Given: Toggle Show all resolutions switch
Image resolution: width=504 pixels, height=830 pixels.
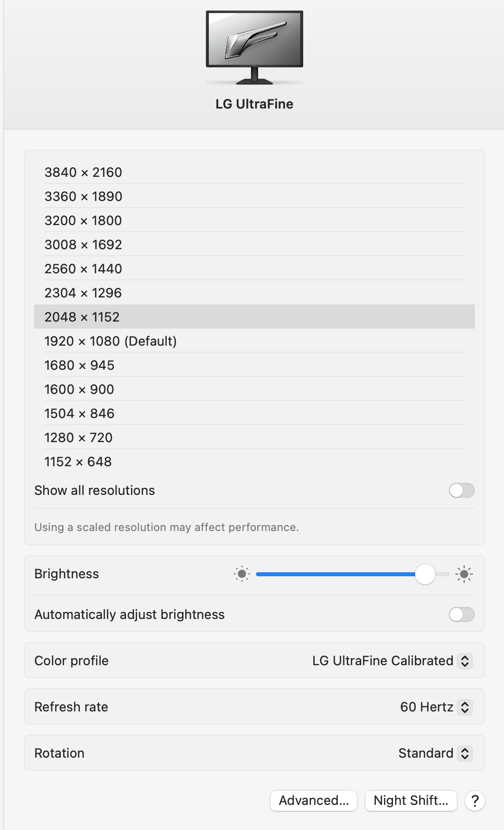Looking at the screenshot, I should 461,490.
